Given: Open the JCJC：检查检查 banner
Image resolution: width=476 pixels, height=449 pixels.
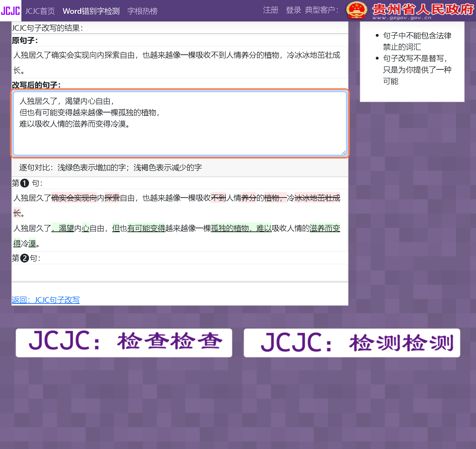Looking at the screenshot, I should pyautogui.click(x=124, y=343).
